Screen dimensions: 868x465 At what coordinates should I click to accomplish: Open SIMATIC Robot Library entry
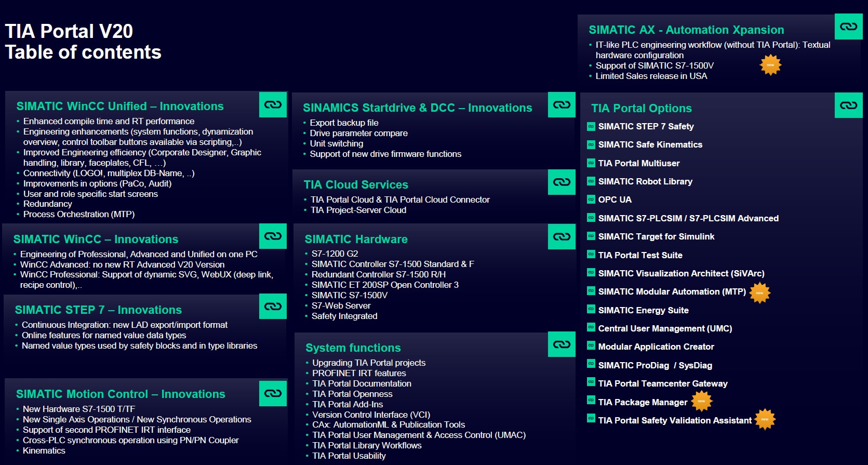coord(645,181)
